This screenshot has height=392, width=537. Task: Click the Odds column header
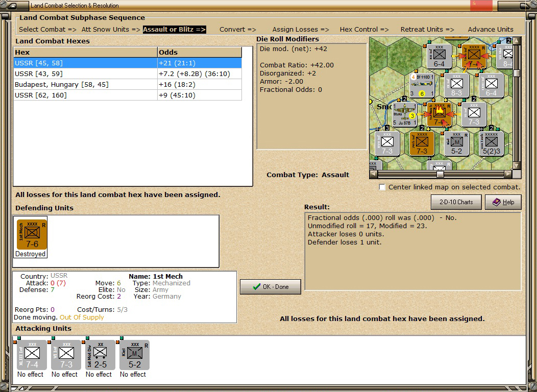tap(199, 52)
